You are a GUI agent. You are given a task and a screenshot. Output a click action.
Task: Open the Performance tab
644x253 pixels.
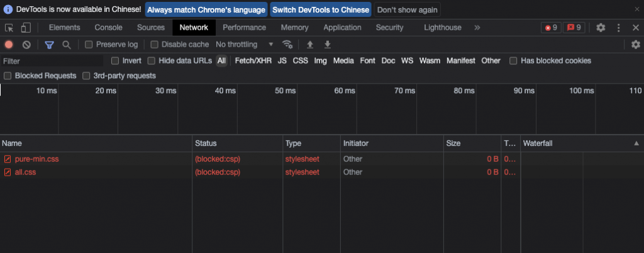(244, 28)
